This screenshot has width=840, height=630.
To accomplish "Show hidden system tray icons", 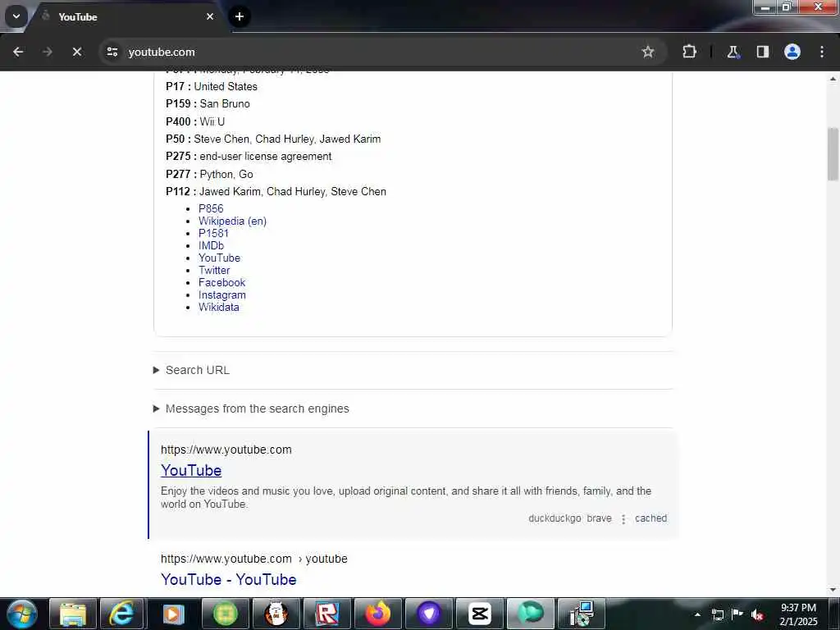I will 697,614.
